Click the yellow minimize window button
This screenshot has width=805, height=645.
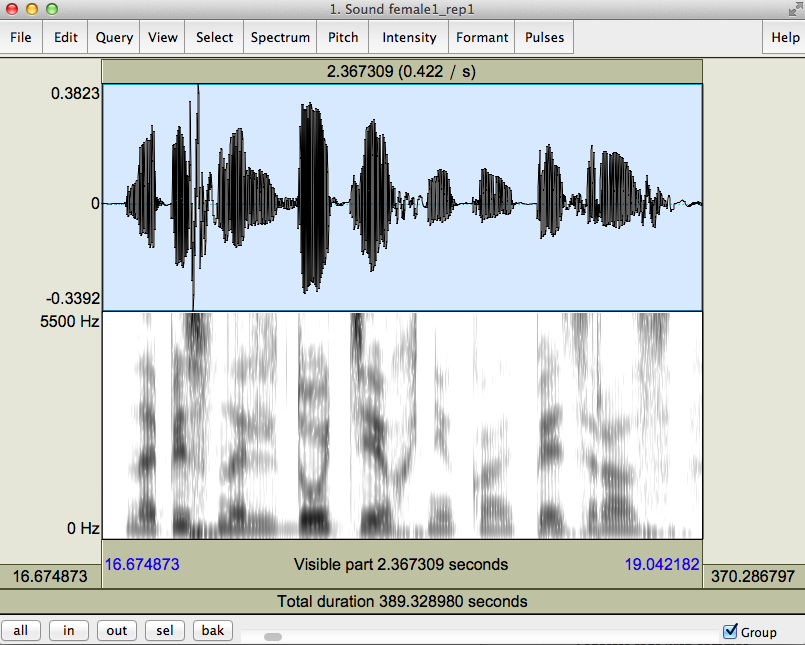tap(32, 9)
